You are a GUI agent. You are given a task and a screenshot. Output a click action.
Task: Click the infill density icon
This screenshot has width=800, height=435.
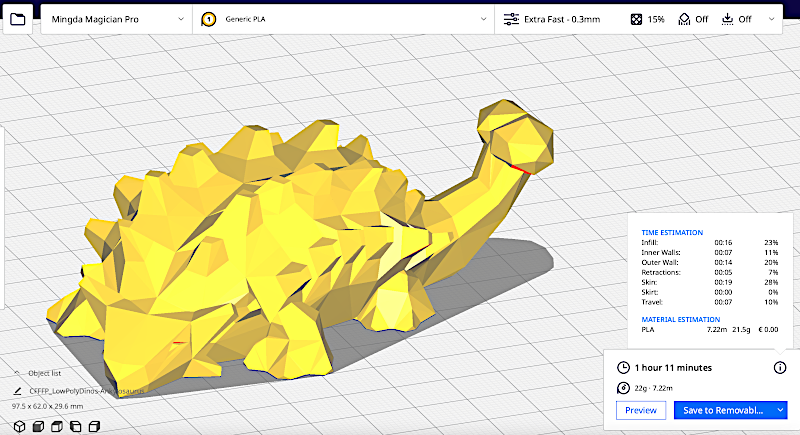636,19
